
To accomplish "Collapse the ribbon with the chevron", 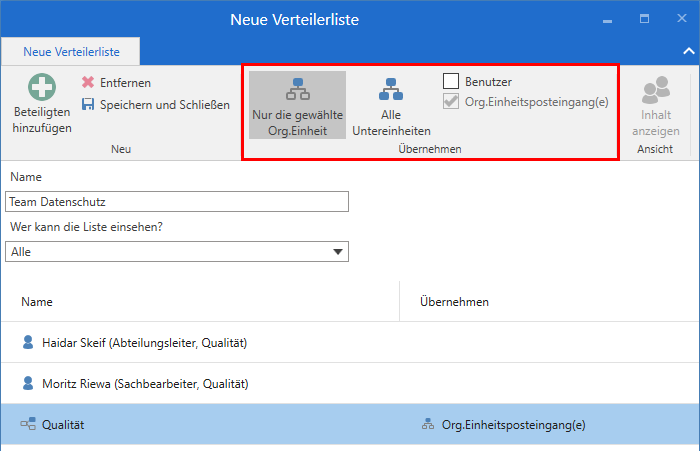I will [x=688, y=51].
